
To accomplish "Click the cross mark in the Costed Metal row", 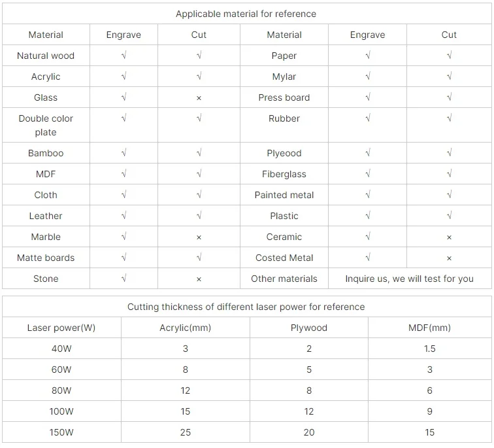I will (449, 258).
